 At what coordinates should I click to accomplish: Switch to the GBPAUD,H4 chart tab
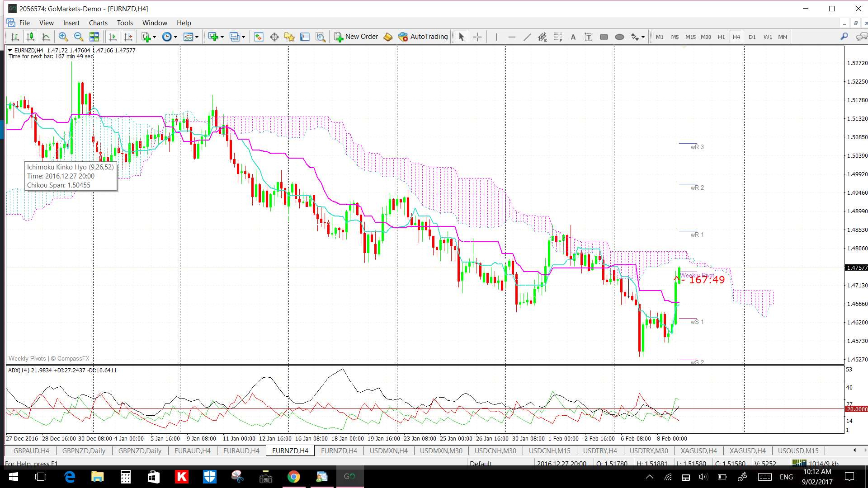tap(31, 451)
